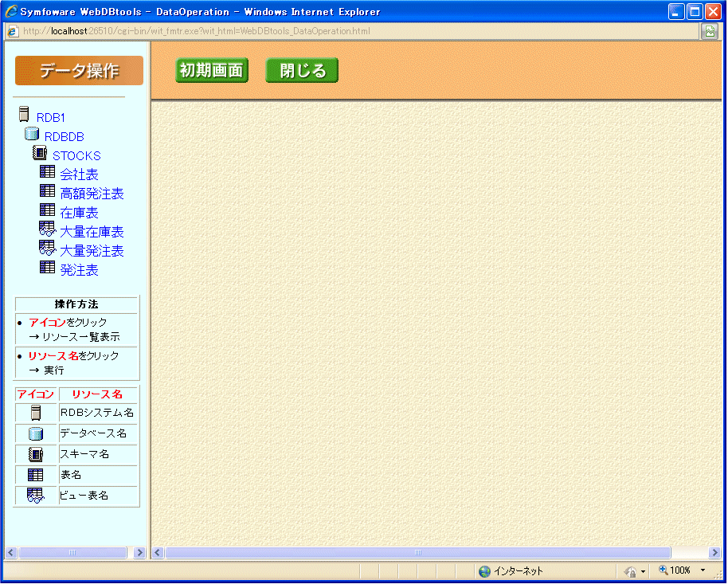
Task: Click the table icon beside 在庫表
Action: 48,210
